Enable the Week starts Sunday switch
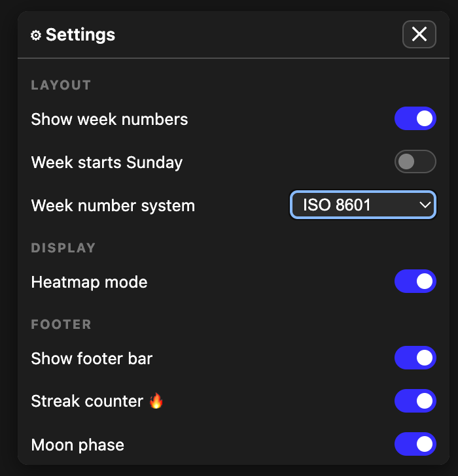Viewport: 458px width, 476px height. pyautogui.click(x=415, y=161)
